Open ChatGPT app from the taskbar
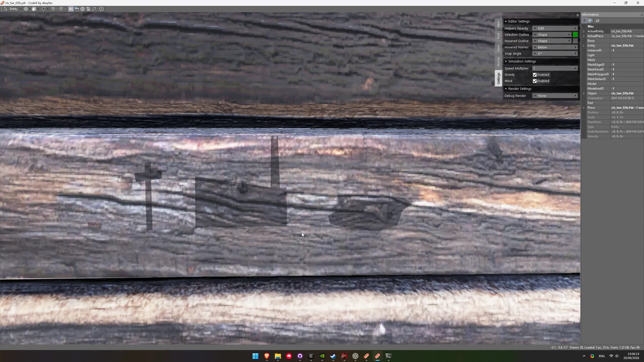The height and width of the screenshot is (362, 644). point(355,356)
